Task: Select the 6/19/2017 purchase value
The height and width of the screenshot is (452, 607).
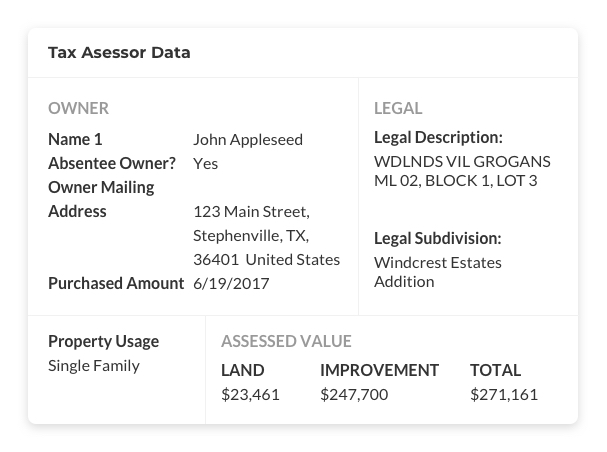Action: (x=231, y=283)
